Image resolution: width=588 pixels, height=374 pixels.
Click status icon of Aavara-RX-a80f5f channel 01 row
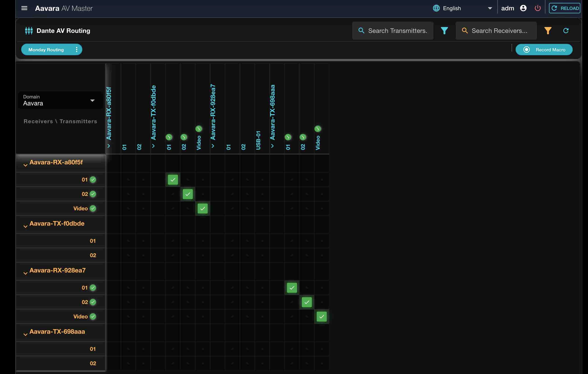[x=93, y=180]
